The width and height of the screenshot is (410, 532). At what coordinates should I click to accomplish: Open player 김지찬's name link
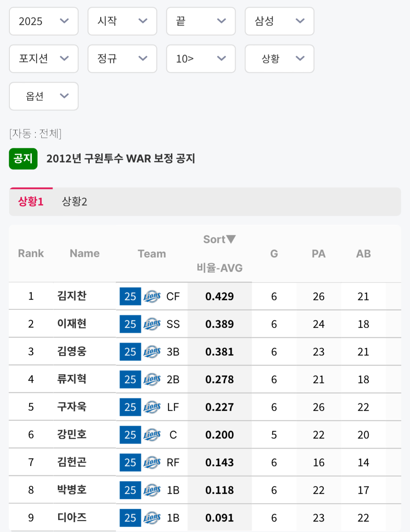(72, 296)
